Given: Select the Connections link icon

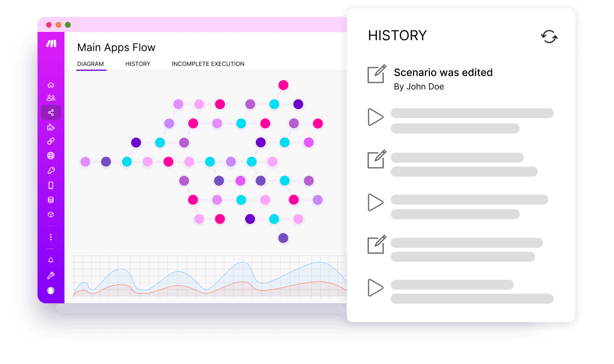Looking at the screenshot, I should tap(51, 141).
